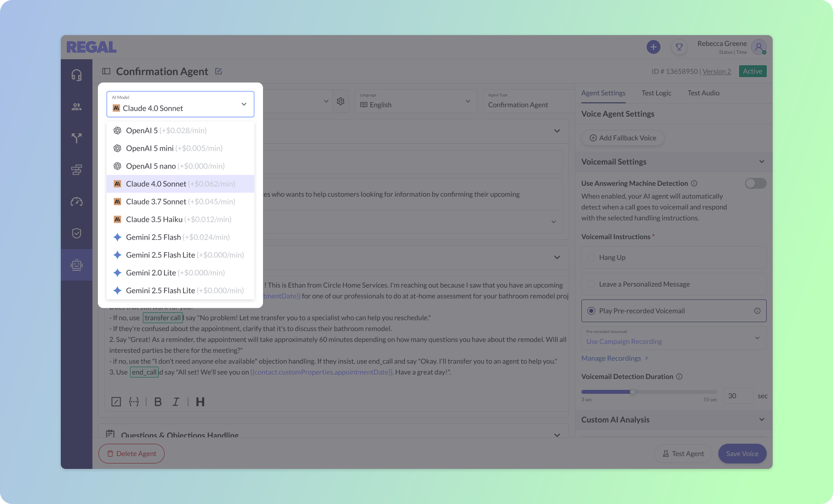Viewport: 833px width, 504px height.
Task: Open the call routing arrows icon in sidebar
Action: click(x=77, y=138)
